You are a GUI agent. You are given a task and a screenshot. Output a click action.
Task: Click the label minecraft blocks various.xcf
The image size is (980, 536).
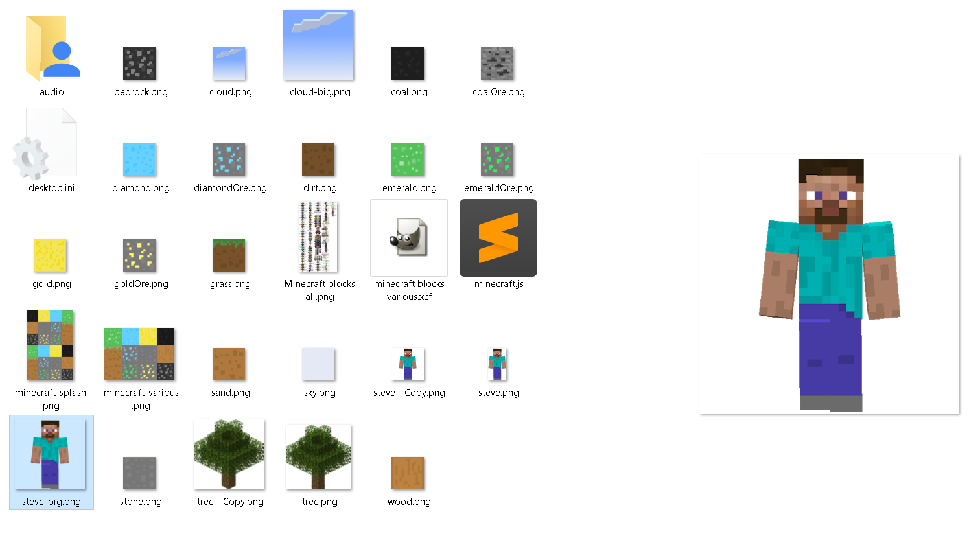pos(409,290)
